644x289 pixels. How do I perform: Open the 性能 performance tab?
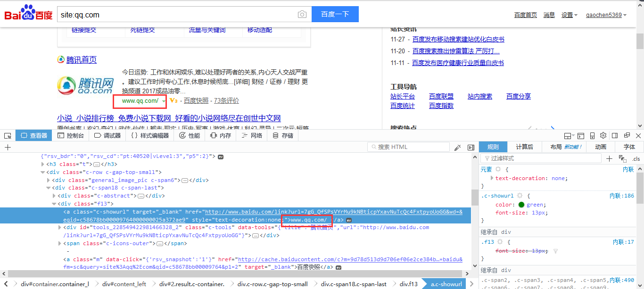(x=190, y=136)
